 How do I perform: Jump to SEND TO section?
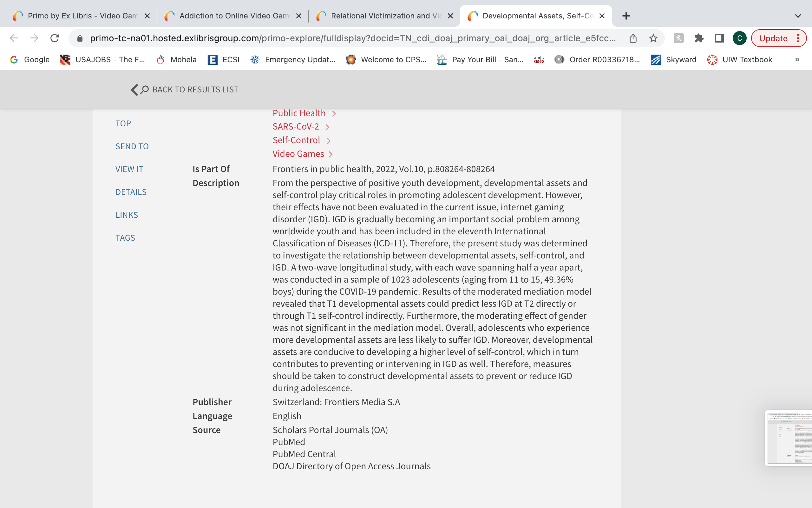[132, 146]
